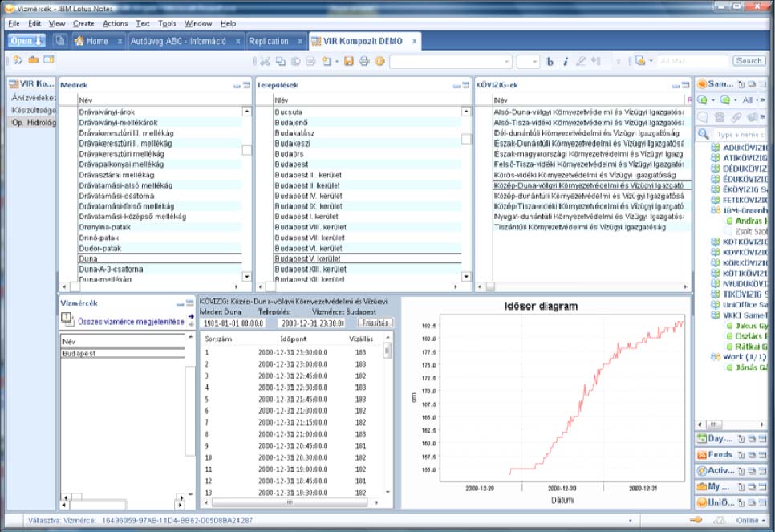Click the Open button
Image resolution: width=775 pixels, height=532 pixels.
click(26, 41)
